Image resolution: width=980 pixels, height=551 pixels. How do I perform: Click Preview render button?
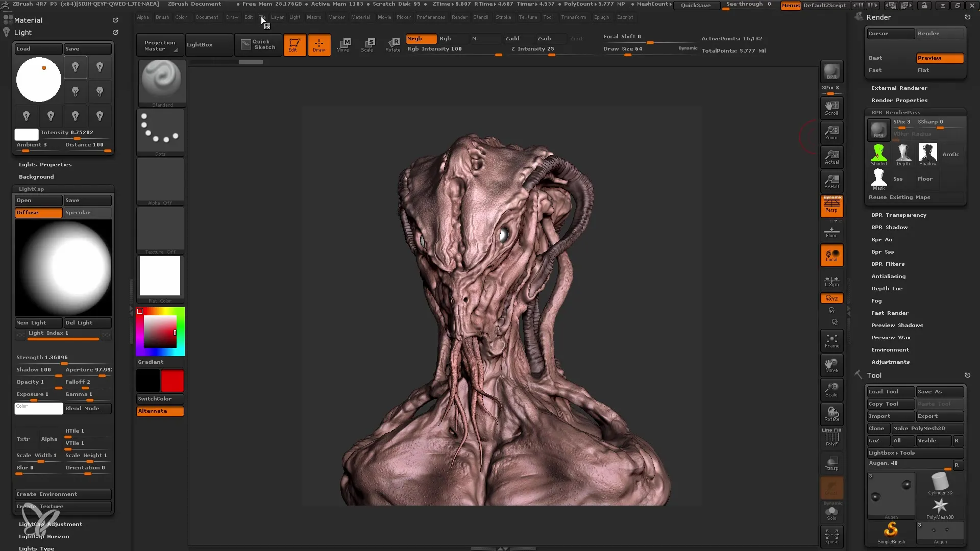[x=940, y=57]
